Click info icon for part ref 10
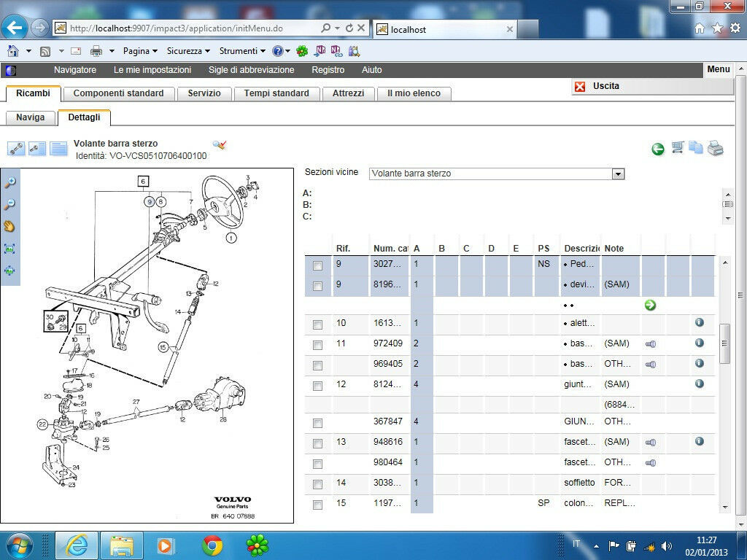The height and width of the screenshot is (560, 747). [699, 322]
